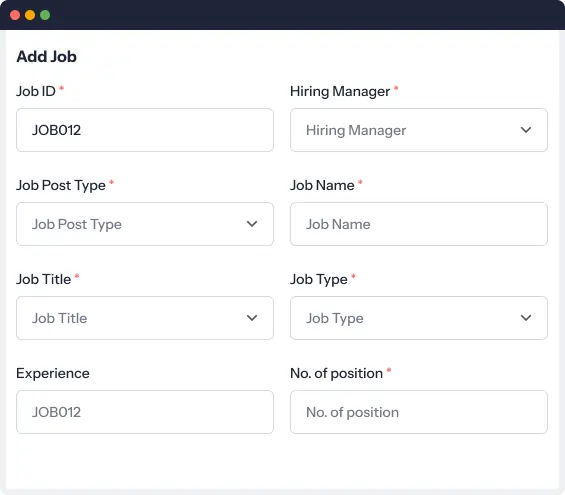Click the Job ID input field
Image resolution: width=565 pixels, height=495 pixels.
coord(145,130)
